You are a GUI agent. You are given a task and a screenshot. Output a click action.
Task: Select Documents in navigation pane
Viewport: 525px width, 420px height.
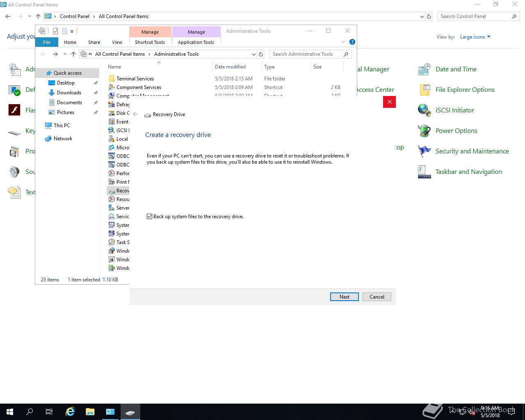pos(69,103)
